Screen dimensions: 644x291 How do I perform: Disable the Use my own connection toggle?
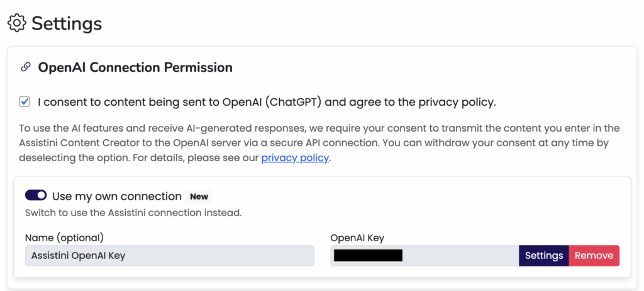[x=36, y=196]
